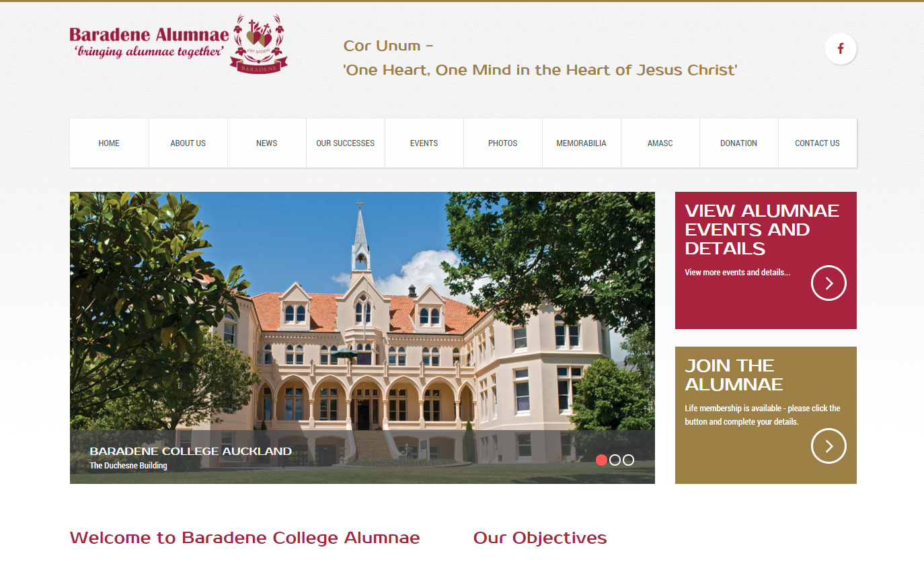Click arrow icon under View Alumnae Events
This screenshot has width=924, height=564.
pyautogui.click(x=829, y=283)
